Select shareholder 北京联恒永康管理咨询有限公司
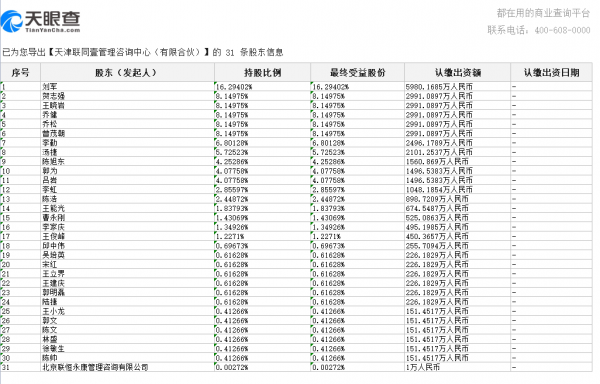The width and height of the screenshot is (600, 384). (x=95, y=368)
